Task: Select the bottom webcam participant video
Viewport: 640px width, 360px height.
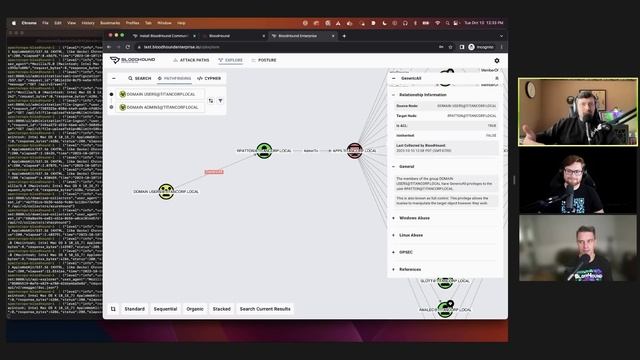Action: point(578,248)
